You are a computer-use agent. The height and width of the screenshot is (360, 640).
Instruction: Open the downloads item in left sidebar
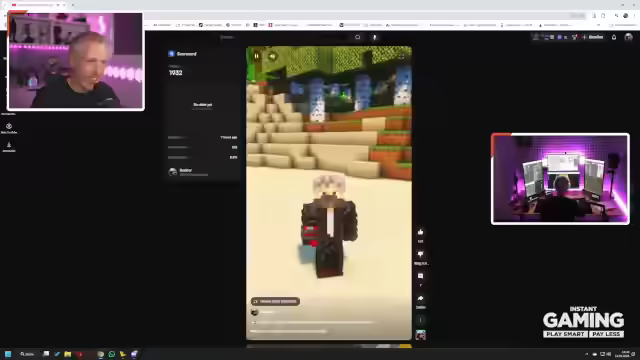click(x=9, y=147)
